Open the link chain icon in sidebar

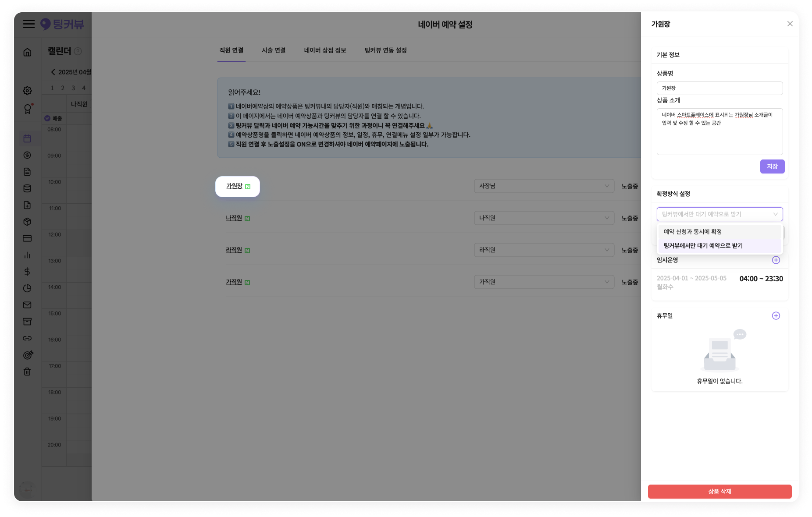pyautogui.click(x=27, y=338)
